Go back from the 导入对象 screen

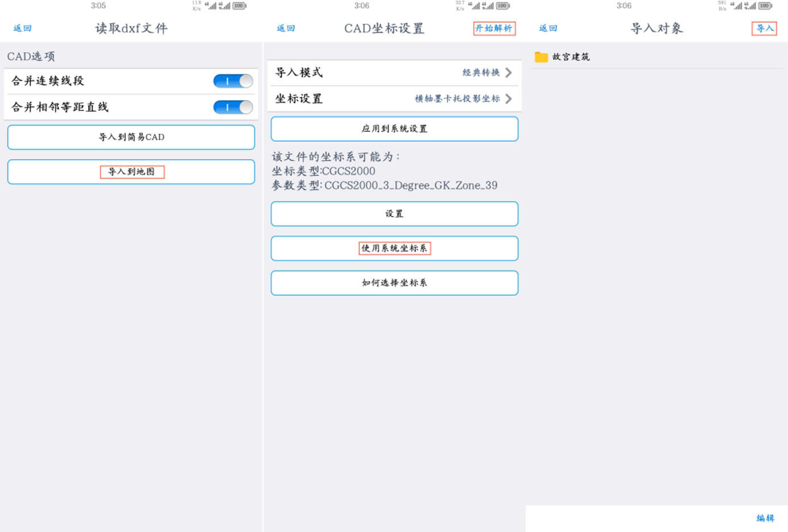(548, 28)
